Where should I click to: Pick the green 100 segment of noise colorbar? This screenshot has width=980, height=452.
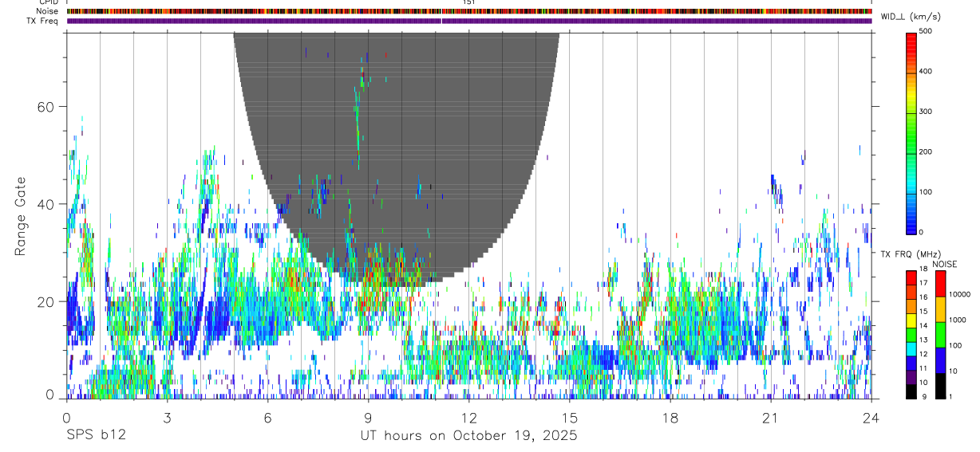pyautogui.click(x=940, y=335)
